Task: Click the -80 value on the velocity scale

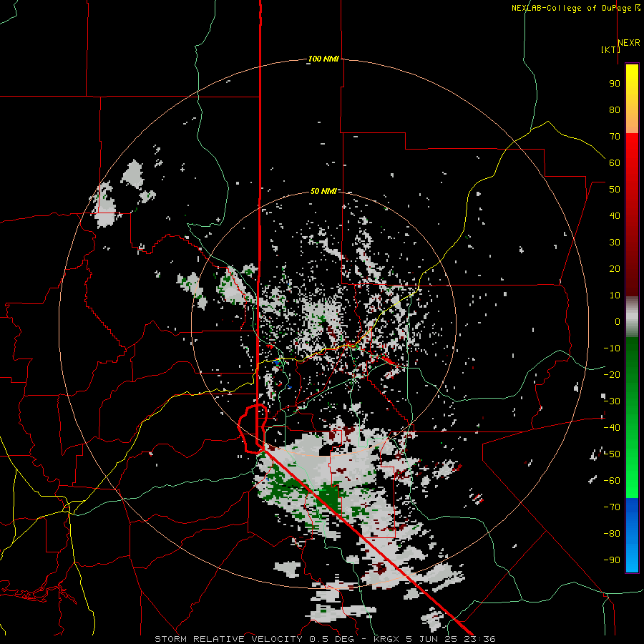Action: click(612, 534)
